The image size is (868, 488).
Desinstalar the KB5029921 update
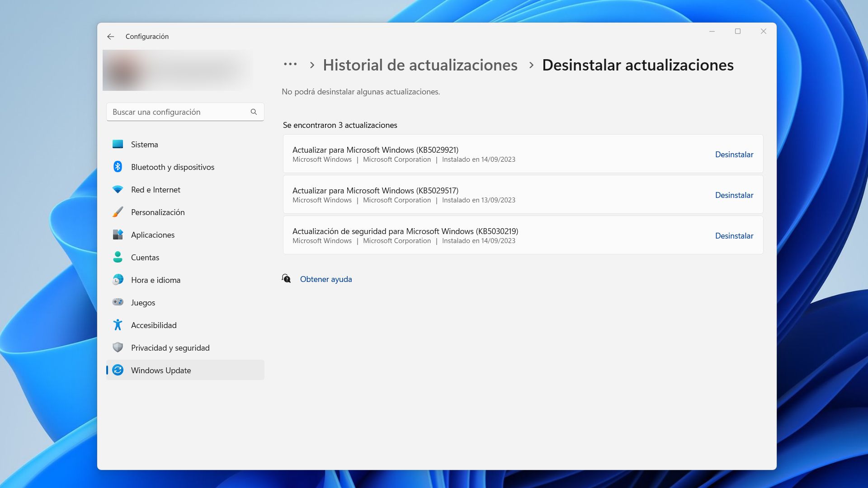coord(734,154)
